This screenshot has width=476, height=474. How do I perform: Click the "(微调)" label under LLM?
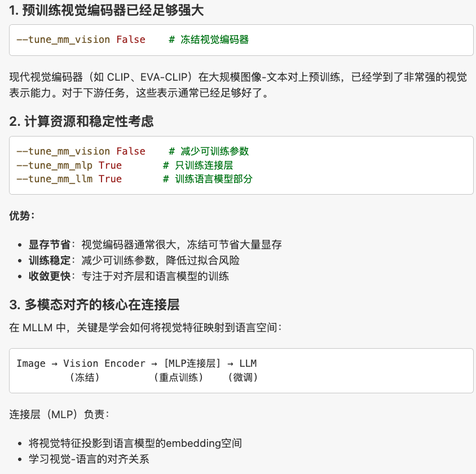pyautogui.click(x=243, y=378)
